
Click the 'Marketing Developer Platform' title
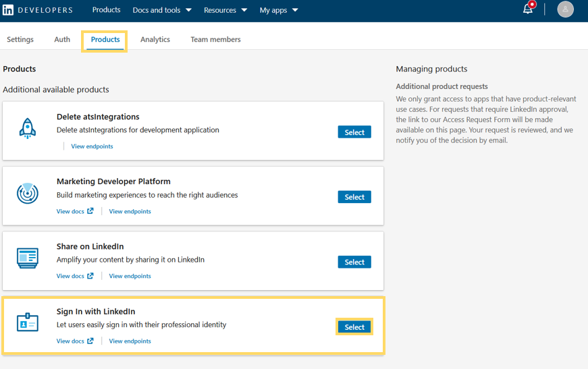[113, 181]
